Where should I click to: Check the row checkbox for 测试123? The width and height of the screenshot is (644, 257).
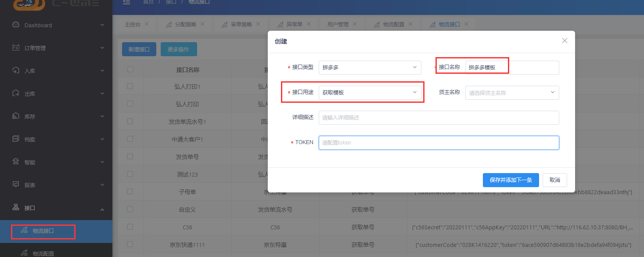coord(130,174)
